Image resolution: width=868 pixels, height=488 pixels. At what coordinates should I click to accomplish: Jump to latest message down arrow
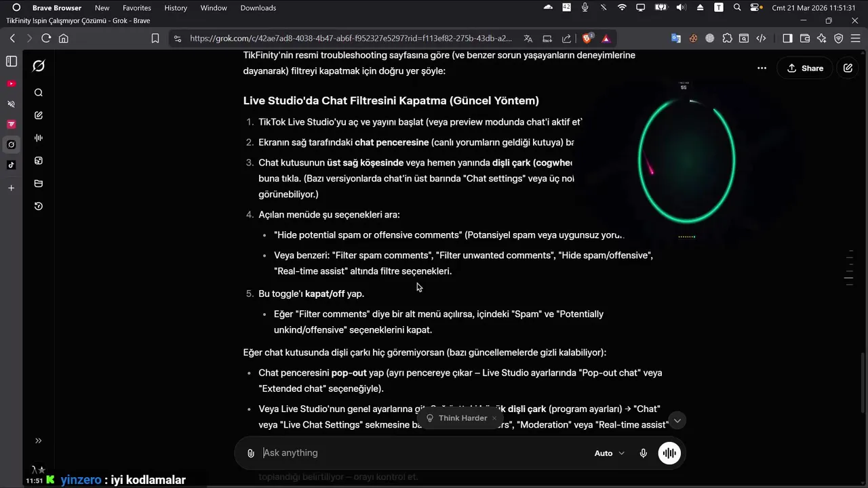click(677, 421)
